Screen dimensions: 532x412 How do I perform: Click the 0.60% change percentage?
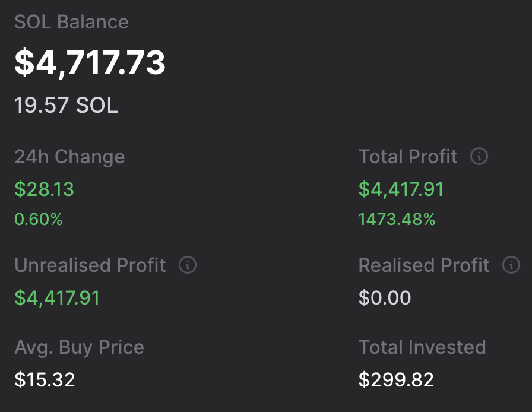click(38, 220)
